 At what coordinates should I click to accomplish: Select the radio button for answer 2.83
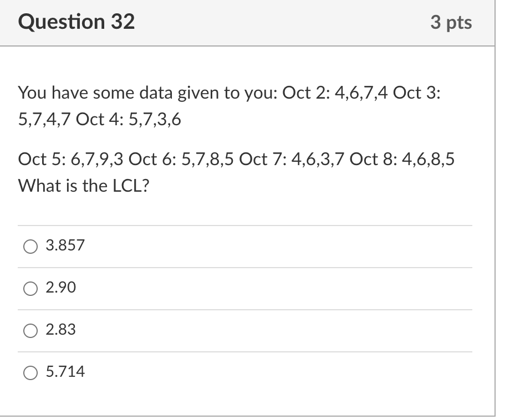coord(30,331)
